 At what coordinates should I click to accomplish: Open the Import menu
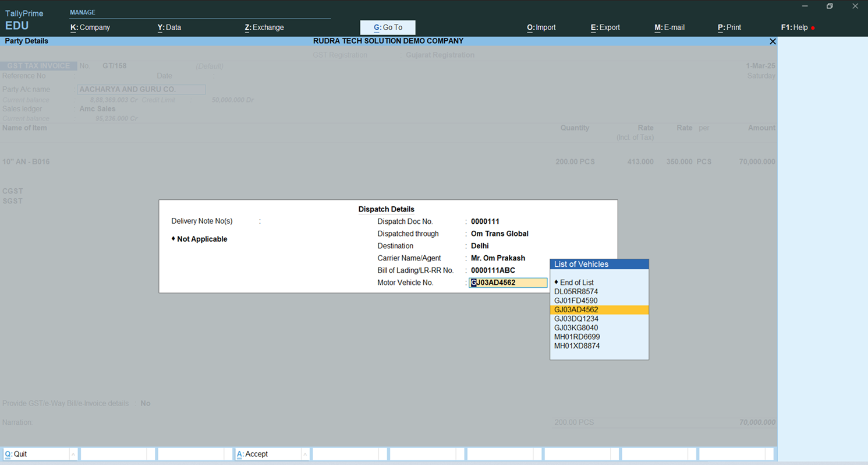click(541, 27)
